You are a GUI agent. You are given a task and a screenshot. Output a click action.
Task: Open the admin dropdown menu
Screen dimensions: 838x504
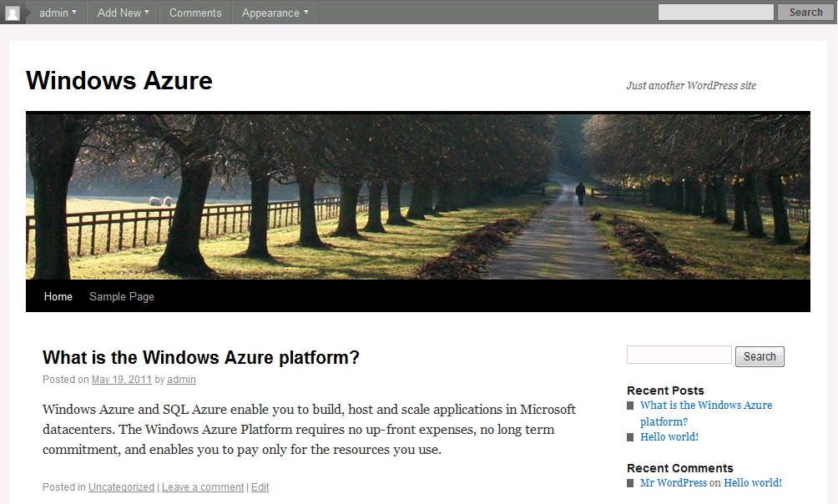pos(58,13)
